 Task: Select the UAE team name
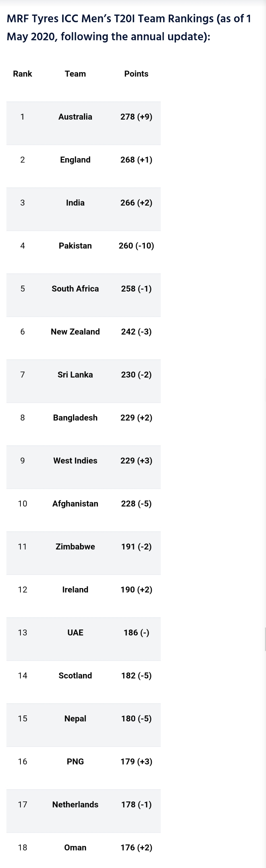(x=75, y=632)
